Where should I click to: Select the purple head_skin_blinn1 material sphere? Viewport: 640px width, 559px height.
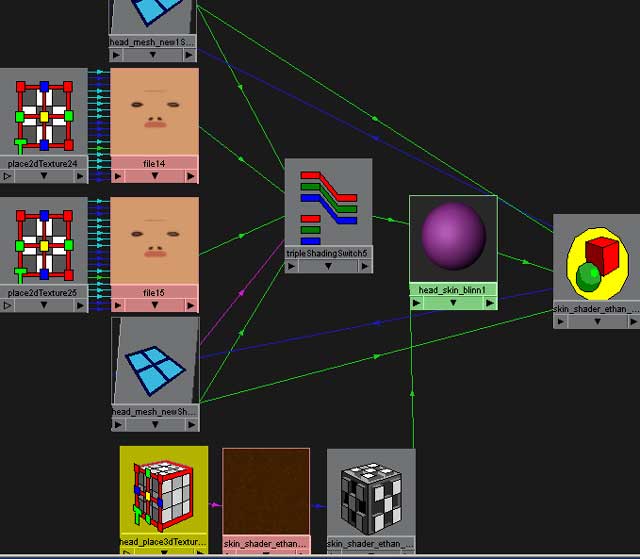coord(453,238)
